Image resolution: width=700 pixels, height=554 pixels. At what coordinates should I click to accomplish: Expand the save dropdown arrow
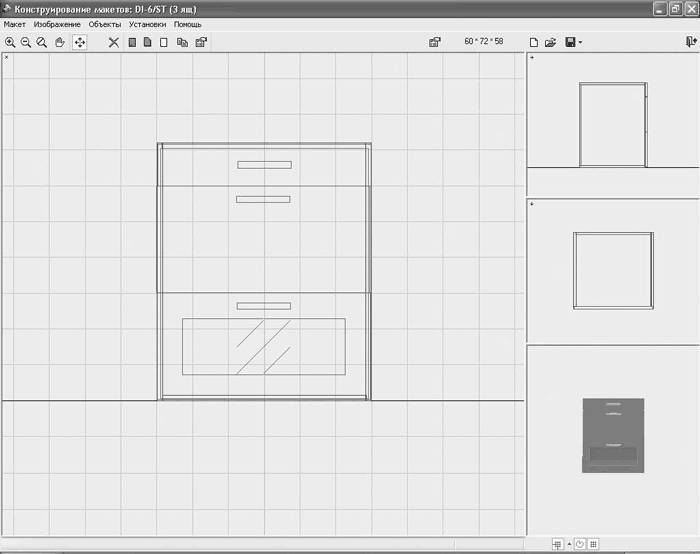(580, 43)
